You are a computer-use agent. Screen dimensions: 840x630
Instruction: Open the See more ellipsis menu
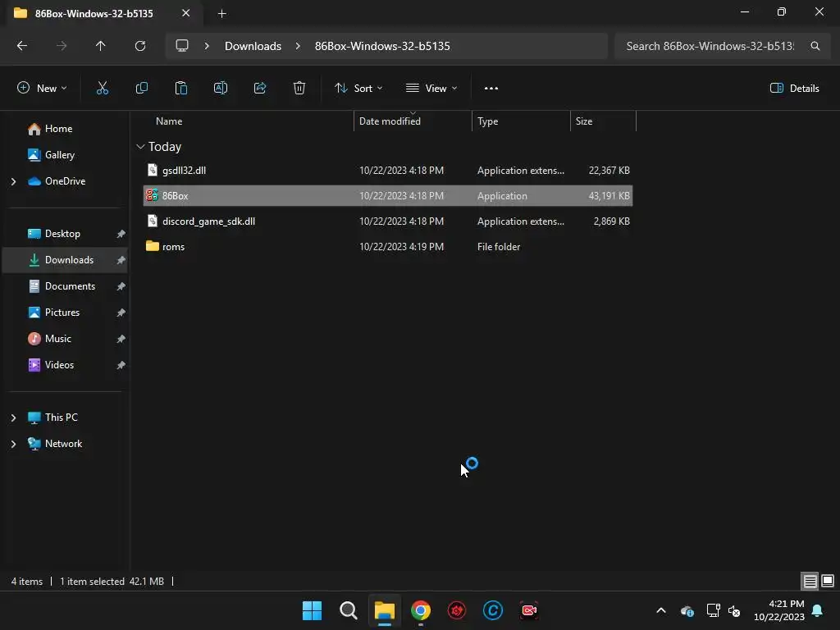(491, 89)
